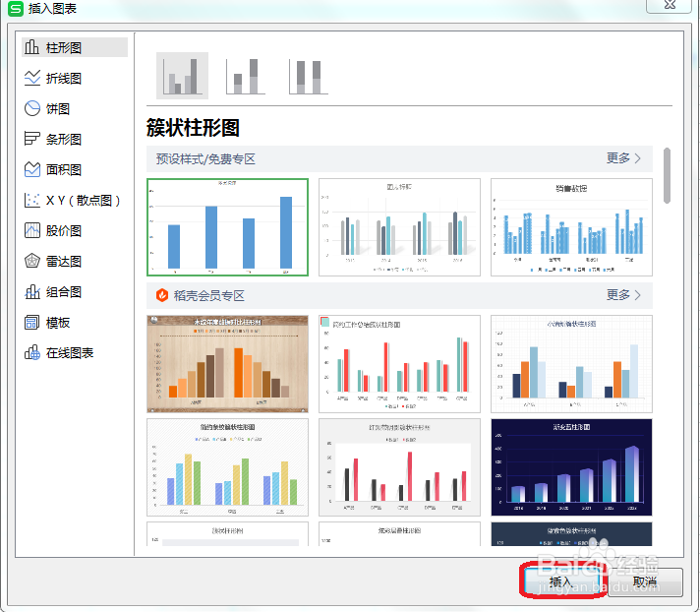Choose the stacked column subtype icon

pyautogui.click(x=246, y=76)
